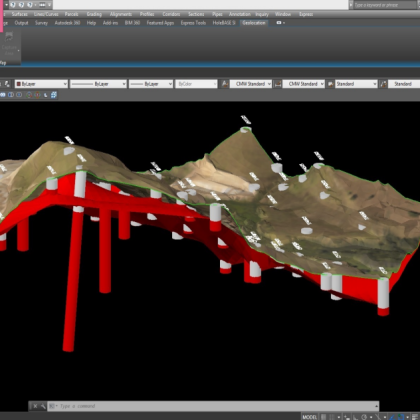Open the Grading menu

click(x=94, y=14)
